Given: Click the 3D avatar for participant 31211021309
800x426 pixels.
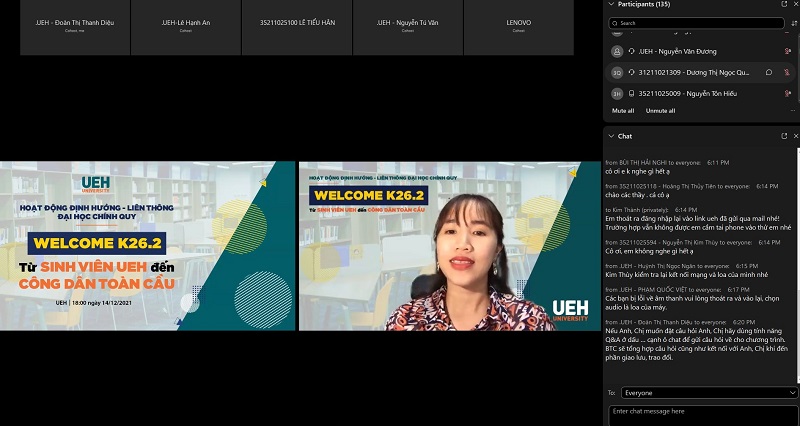Looking at the screenshot, I should (617, 73).
